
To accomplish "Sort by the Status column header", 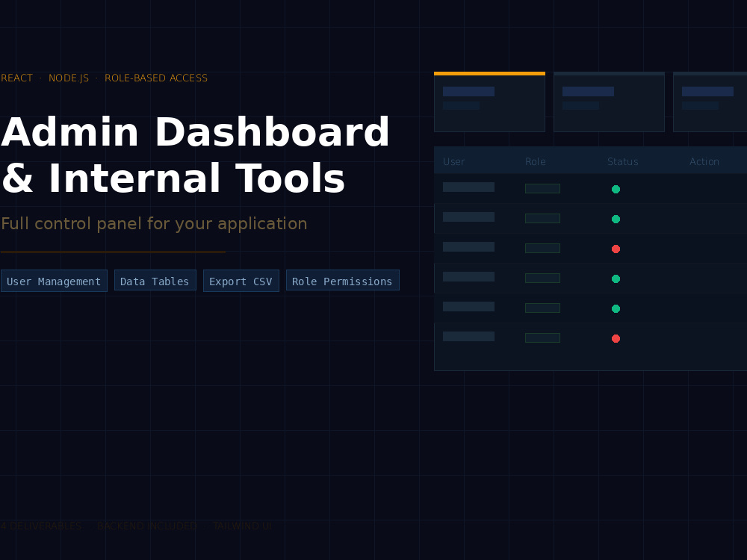I will tap(623, 161).
